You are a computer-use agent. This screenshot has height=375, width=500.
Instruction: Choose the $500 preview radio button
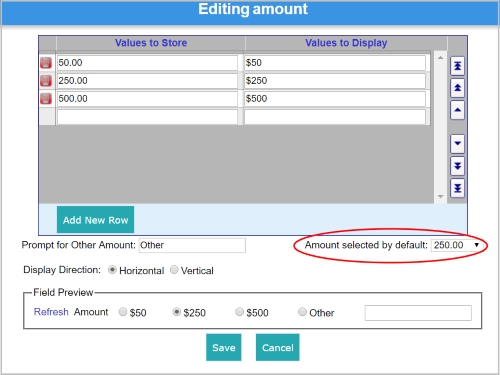point(239,312)
